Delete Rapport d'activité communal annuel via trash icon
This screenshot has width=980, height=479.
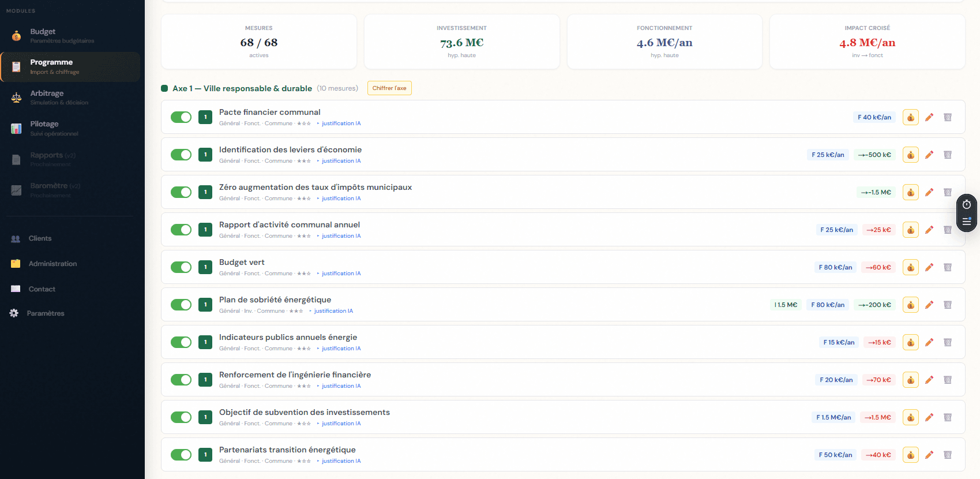(947, 230)
